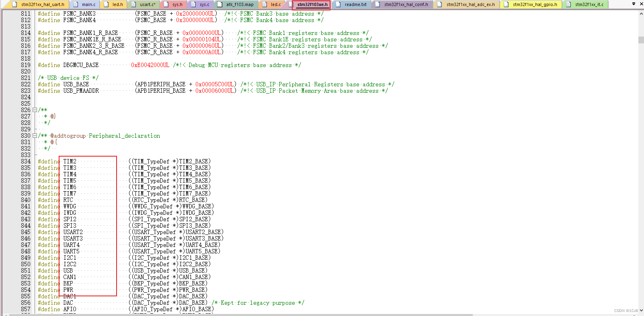Viewport: 644px width, 316px height.
Task: Click the USART3 define name
Action: click(x=73, y=239)
